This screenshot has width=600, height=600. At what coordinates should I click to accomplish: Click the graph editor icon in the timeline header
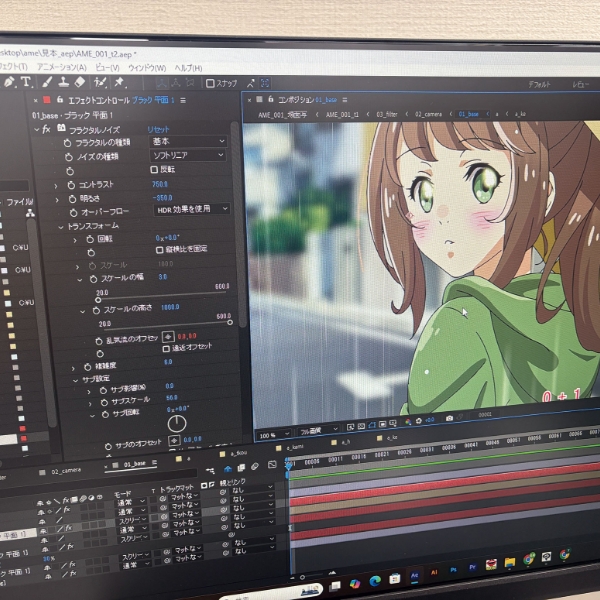pos(272,465)
